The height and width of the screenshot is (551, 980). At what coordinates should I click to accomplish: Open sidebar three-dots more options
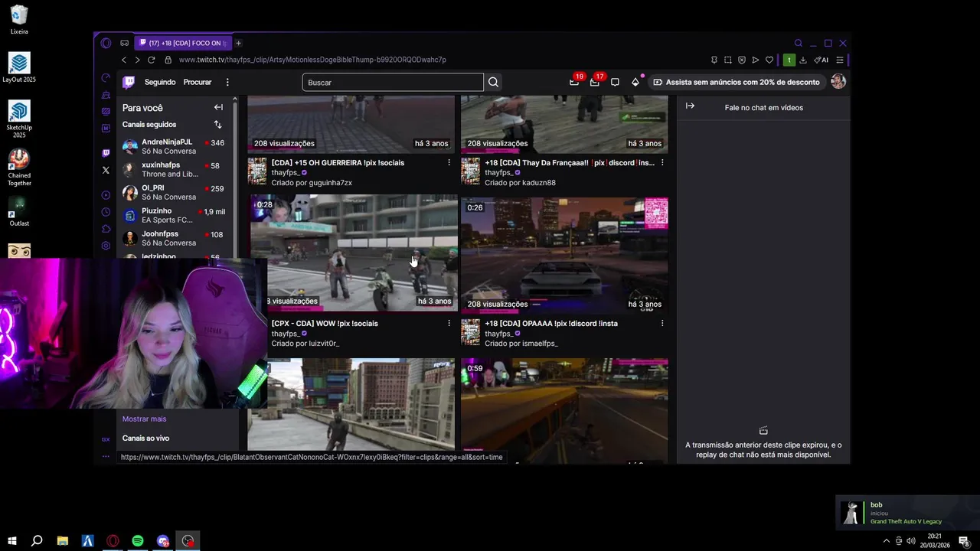point(106,457)
